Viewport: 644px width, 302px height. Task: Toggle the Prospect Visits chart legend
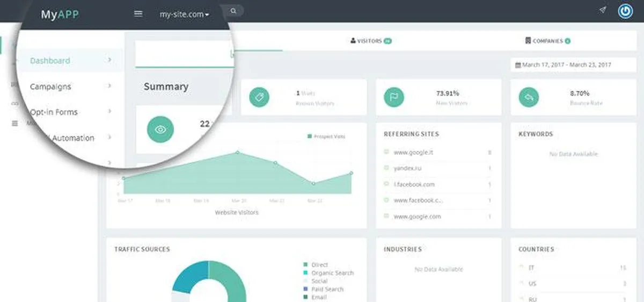coord(326,136)
